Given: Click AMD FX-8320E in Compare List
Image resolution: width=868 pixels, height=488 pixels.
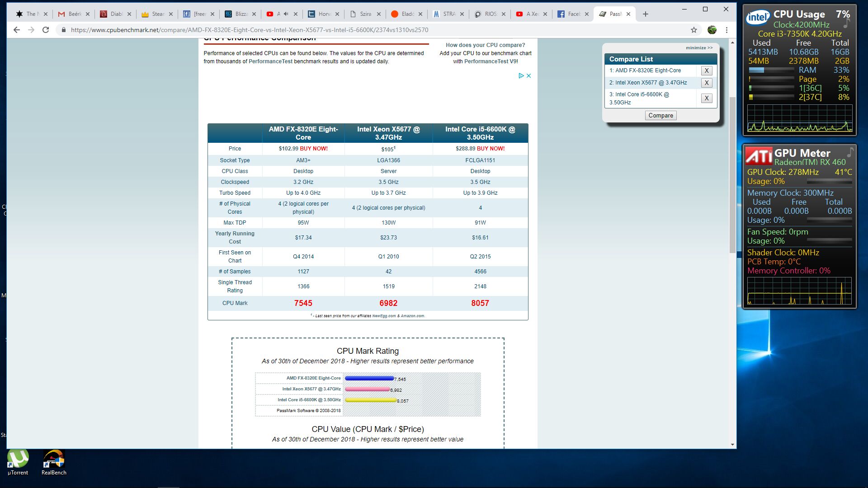Looking at the screenshot, I should tap(645, 70).
